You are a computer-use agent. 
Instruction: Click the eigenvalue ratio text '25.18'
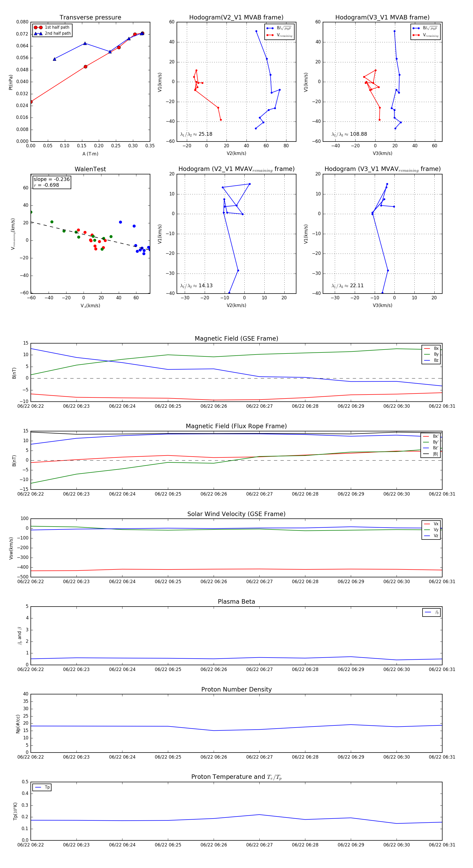205,134
